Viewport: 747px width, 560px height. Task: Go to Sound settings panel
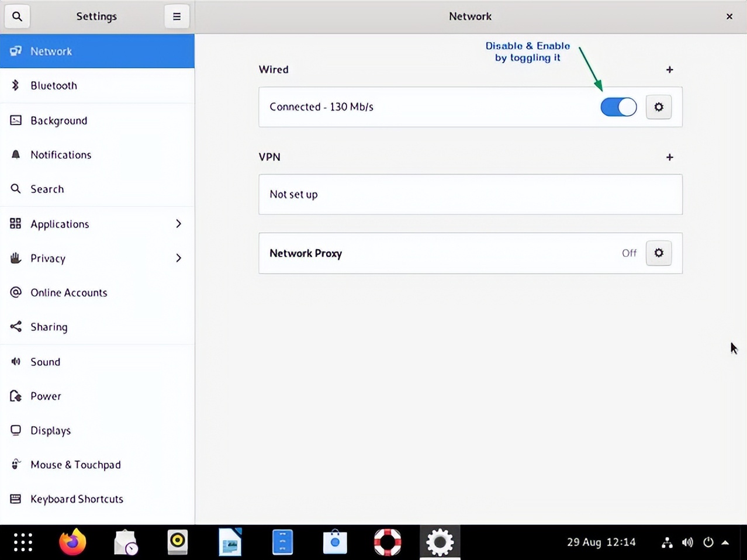(x=97, y=362)
